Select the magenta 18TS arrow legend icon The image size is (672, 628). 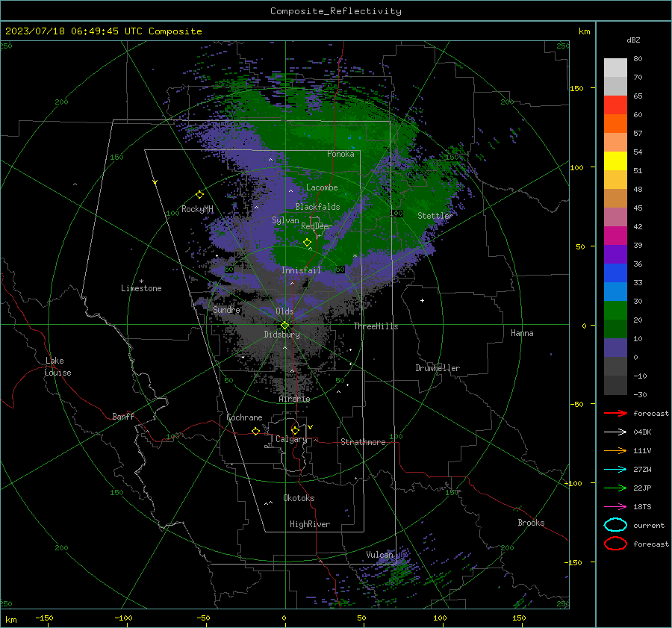(615, 507)
